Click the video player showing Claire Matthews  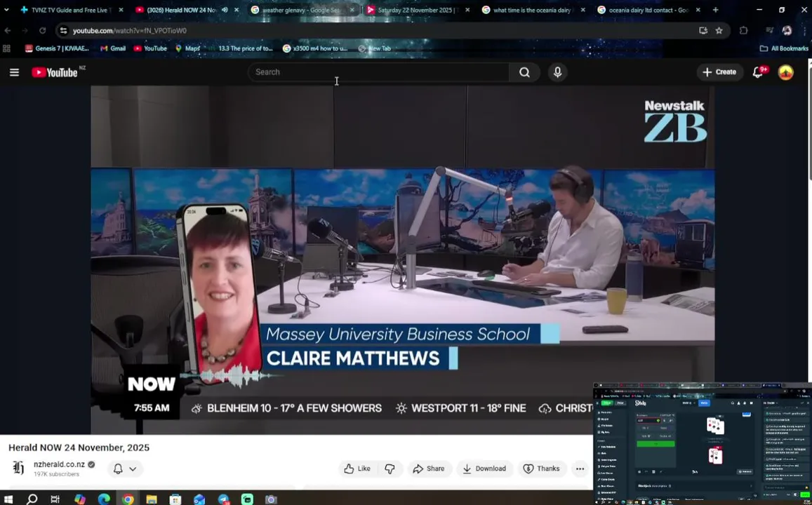[x=402, y=260]
